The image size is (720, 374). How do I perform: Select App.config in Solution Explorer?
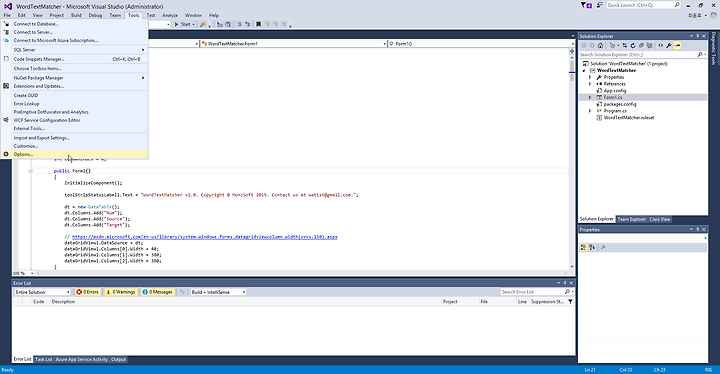(614, 91)
